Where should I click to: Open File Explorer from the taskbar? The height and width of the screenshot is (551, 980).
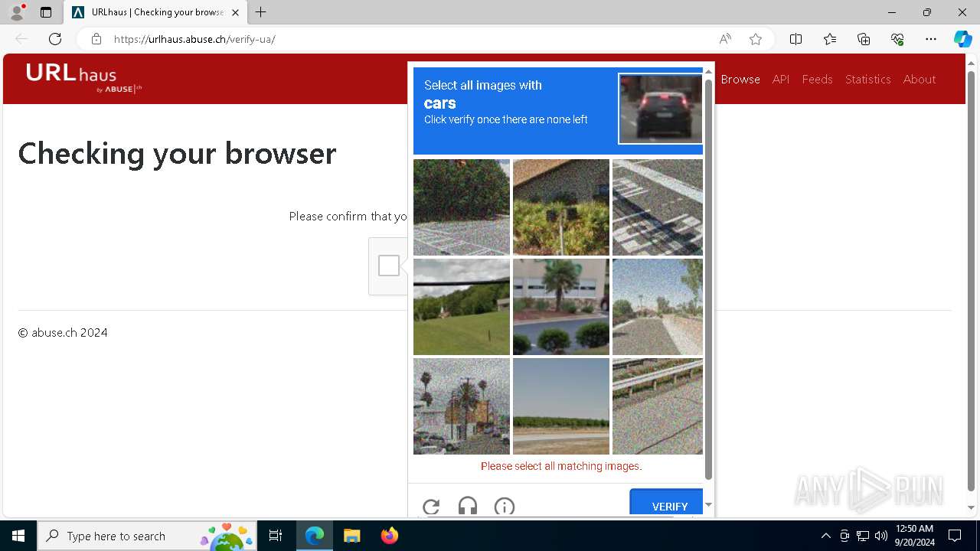tap(351, 536)
